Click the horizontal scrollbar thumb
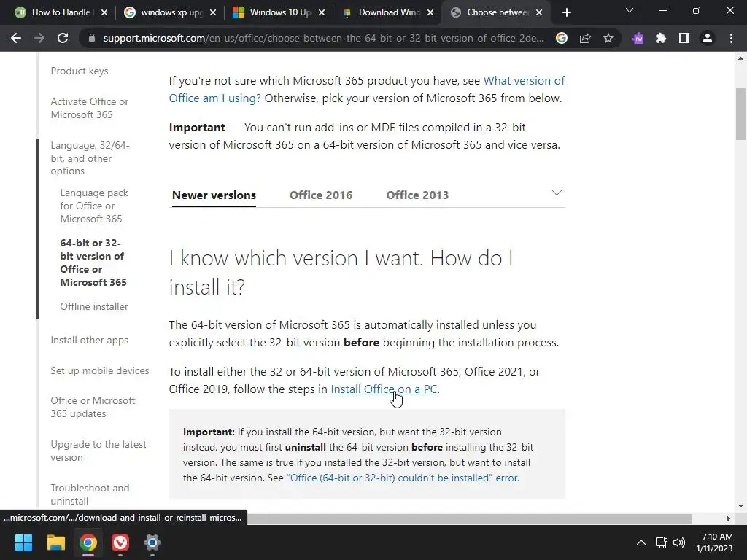The image size is (747, 560). [x=469, y=518]
